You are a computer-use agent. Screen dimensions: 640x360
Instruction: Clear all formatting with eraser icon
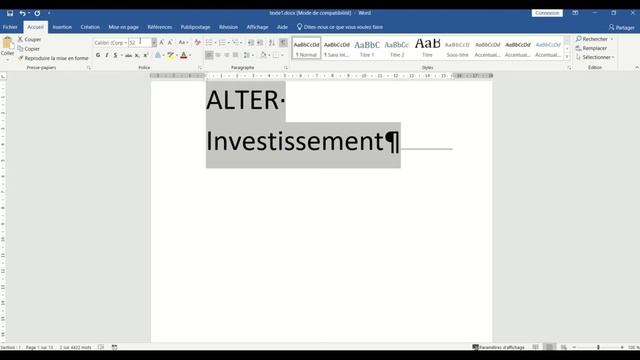point(198,42)
